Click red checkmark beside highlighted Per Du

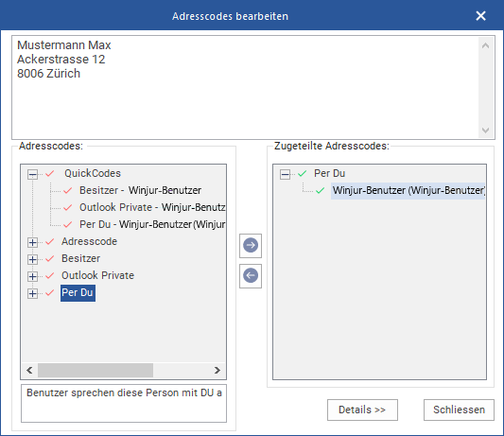coord(50,293)
